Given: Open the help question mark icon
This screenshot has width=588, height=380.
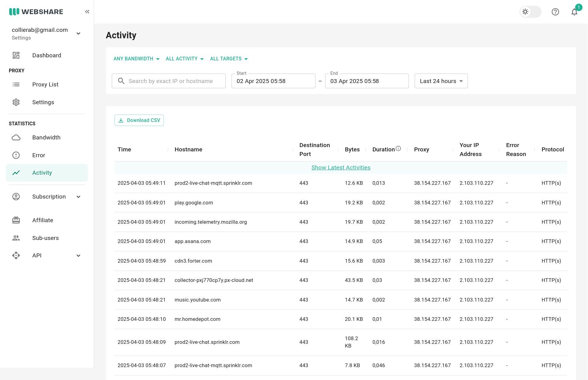Looking at the screenshot, I should tap(555, 12).
